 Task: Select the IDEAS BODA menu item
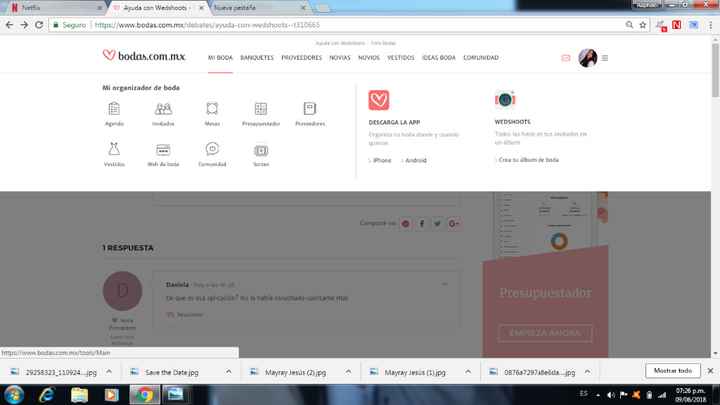pos(439,58)
